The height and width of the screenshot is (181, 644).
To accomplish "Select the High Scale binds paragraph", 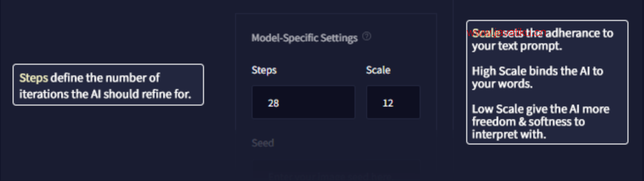I will pos(538,77).
